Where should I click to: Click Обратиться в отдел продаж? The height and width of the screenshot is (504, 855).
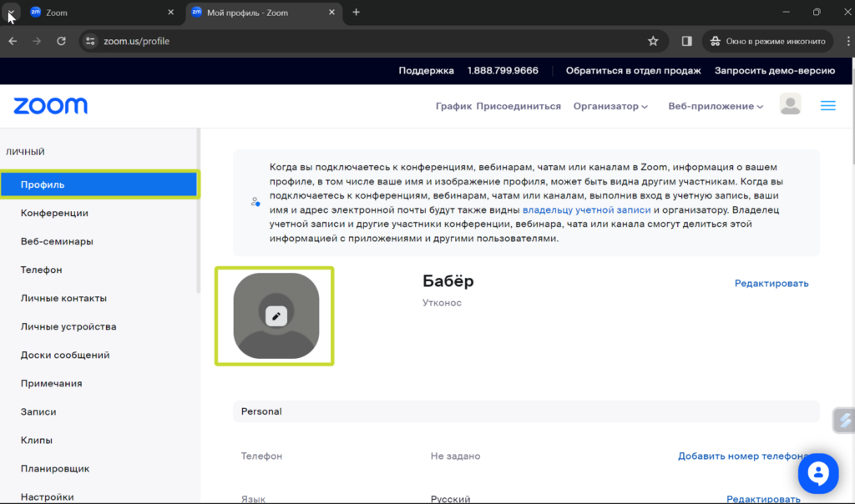[x=633, y=70]
